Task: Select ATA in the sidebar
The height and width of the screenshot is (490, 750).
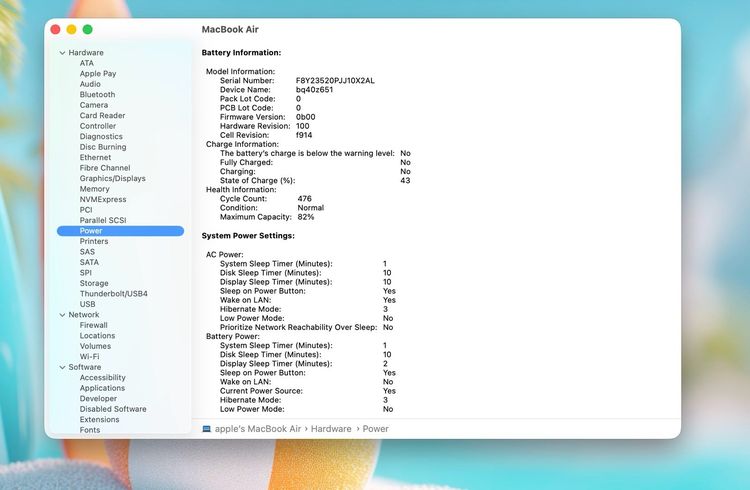Action: coord(87,63)
